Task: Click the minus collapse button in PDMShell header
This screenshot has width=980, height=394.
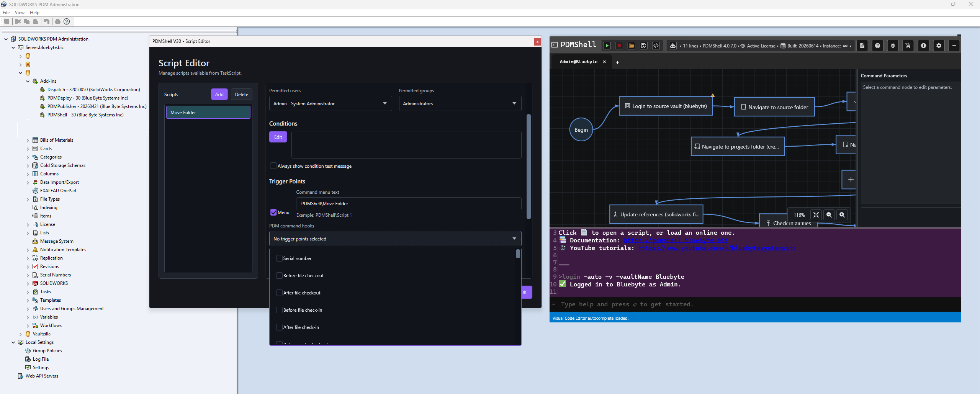Action: click(954, 46)
